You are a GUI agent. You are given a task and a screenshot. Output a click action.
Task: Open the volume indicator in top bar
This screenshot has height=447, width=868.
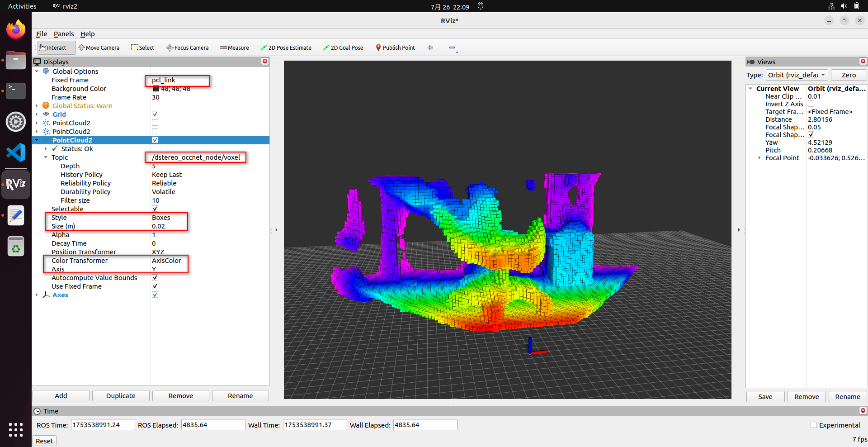point(844,6)
